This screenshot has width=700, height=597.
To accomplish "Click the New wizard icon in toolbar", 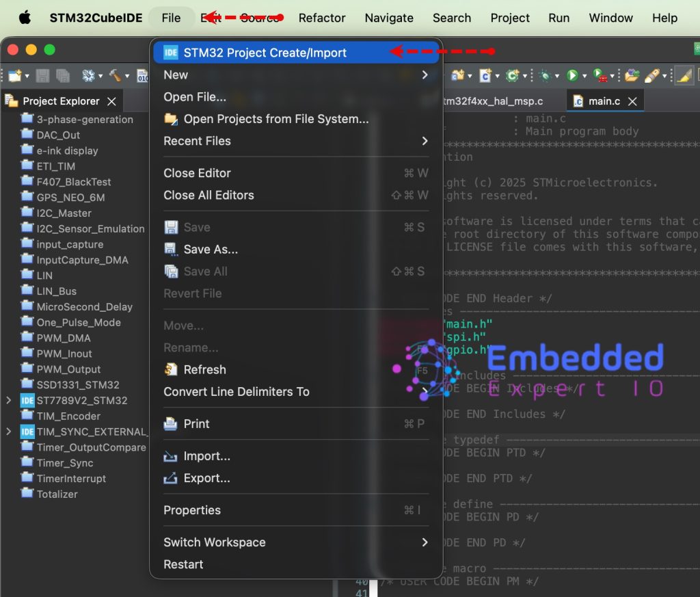I will (x=14, y=75).
